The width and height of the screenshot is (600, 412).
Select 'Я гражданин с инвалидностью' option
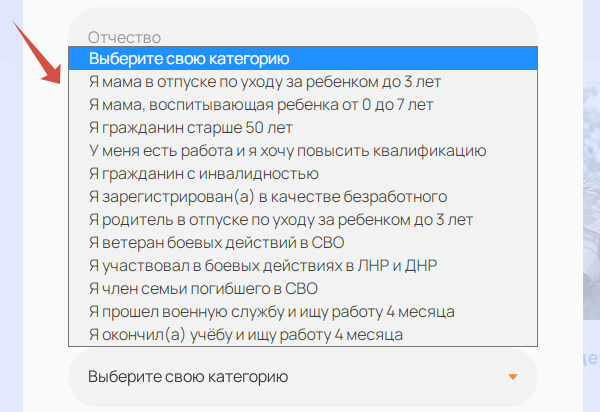pos(303,173)
